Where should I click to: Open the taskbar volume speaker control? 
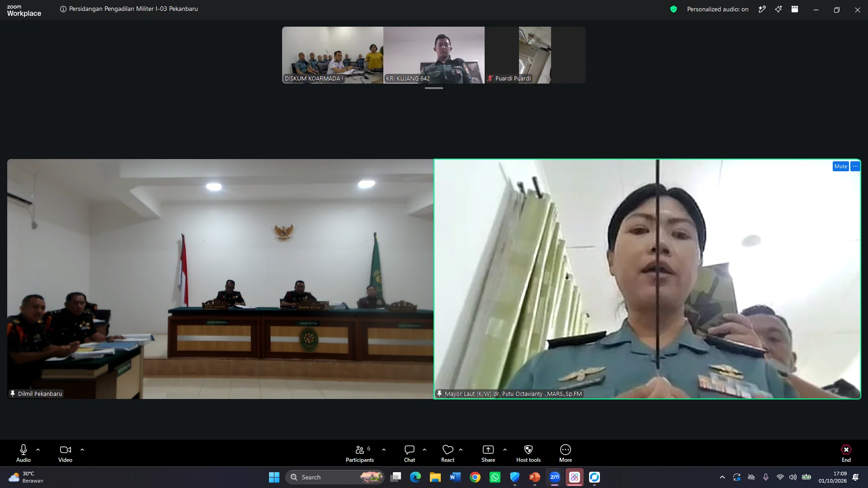click(793, 477)
